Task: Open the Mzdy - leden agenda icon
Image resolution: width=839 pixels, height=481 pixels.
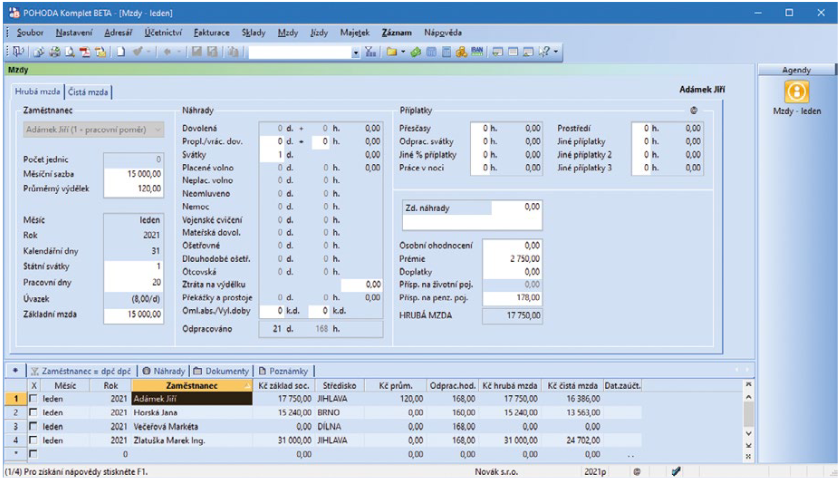Action: [796, 92]
